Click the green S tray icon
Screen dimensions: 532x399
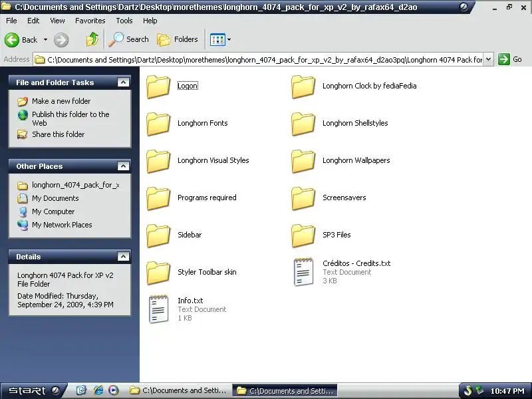[x=468, y=391]
